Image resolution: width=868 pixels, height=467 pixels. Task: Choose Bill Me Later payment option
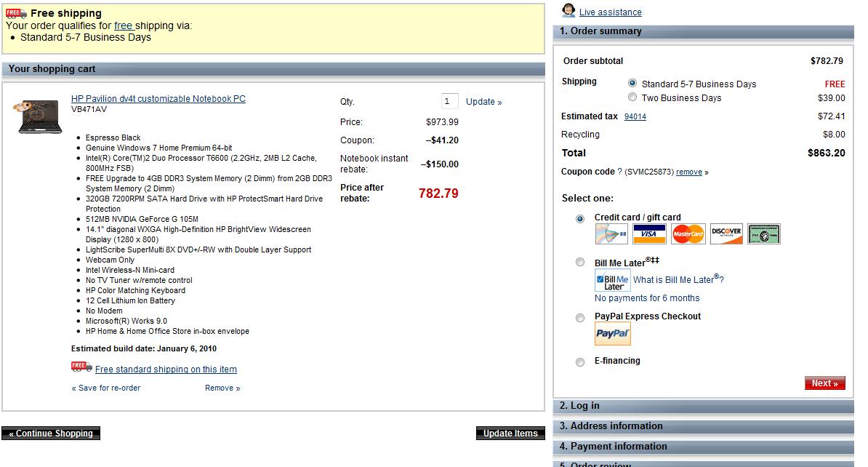tap(580, 262)
